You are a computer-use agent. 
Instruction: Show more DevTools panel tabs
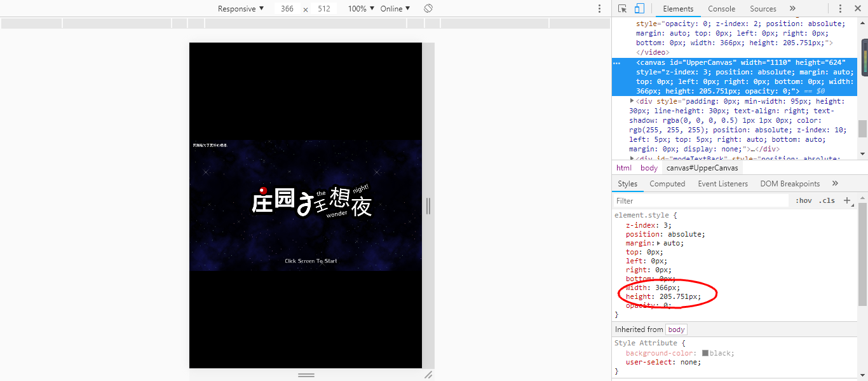(x=792, y=9)
